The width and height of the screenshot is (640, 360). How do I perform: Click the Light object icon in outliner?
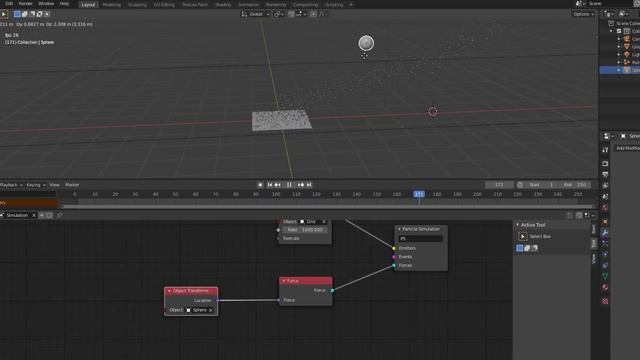click(x=627, y=54)
